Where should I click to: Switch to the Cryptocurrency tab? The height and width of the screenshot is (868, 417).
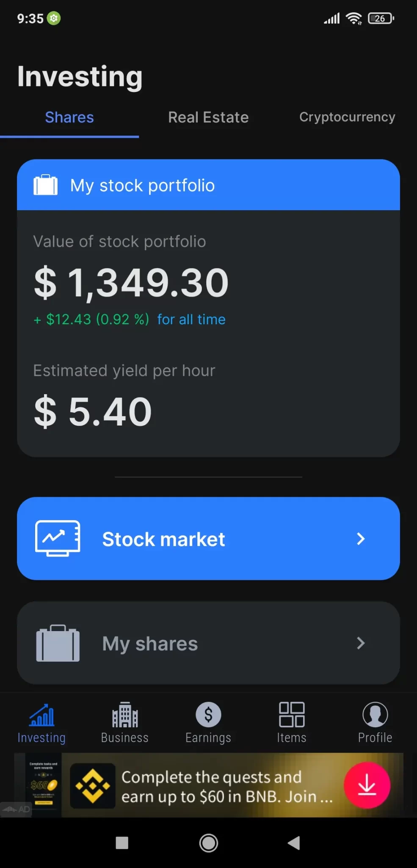[347, 117]
